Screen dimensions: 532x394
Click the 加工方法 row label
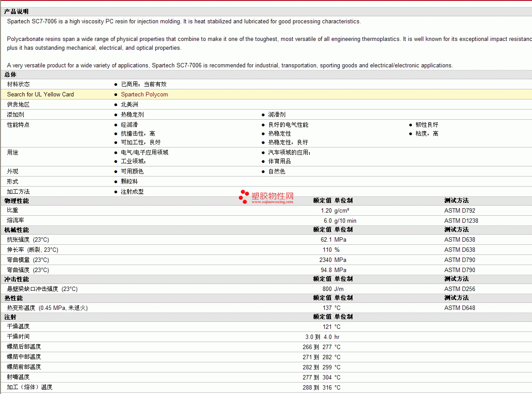point(18,191)
